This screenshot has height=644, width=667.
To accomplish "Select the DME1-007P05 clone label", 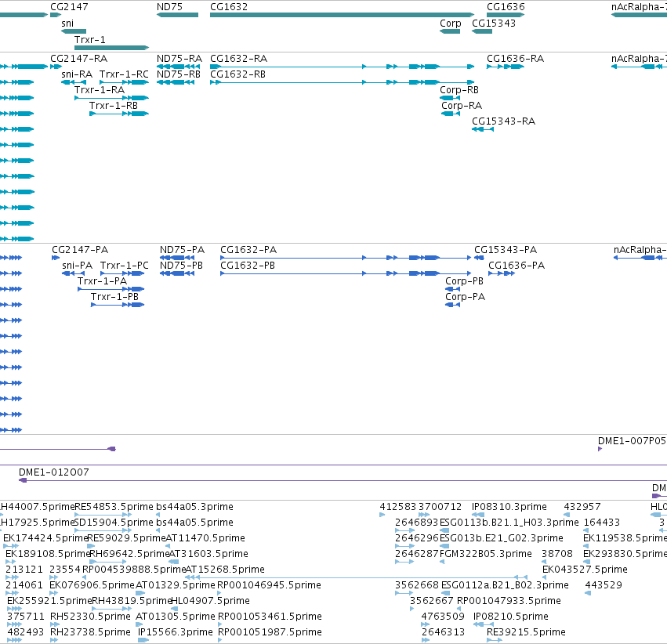I will click(x=632, y=441).
